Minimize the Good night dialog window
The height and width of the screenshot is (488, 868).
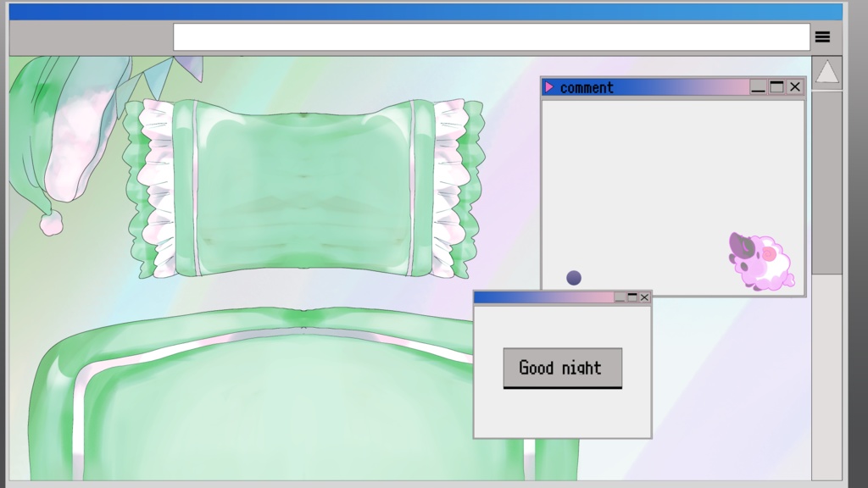[620, 297]
